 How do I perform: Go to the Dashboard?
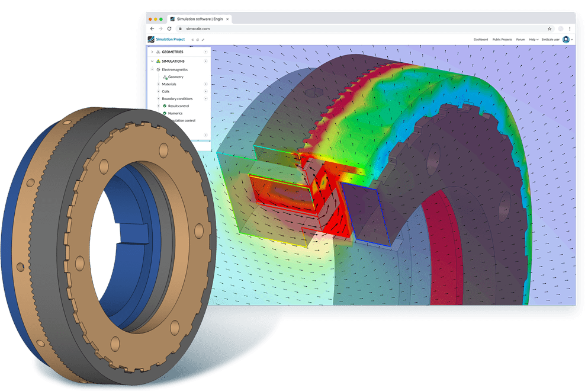[481, 40]
